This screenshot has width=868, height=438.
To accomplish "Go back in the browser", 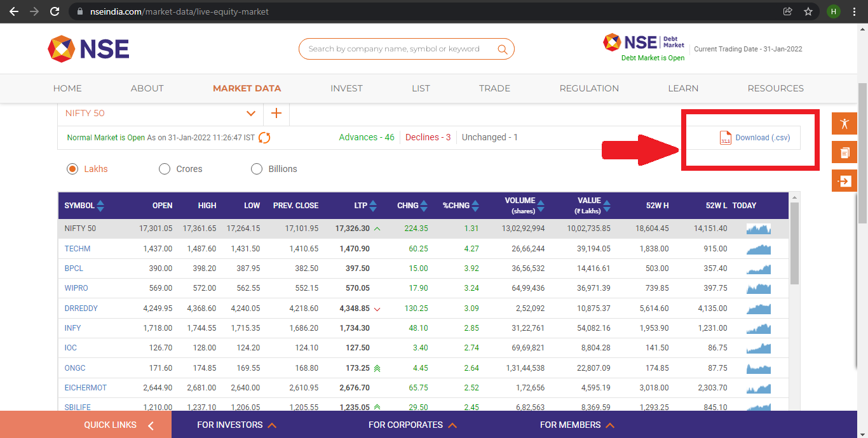I will point(13,11).
